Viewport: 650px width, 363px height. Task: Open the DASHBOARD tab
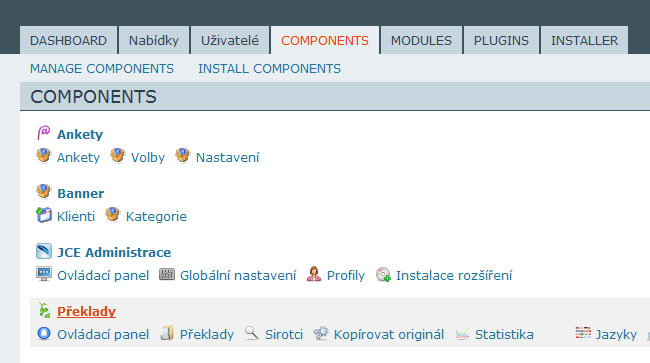(68, 41)
